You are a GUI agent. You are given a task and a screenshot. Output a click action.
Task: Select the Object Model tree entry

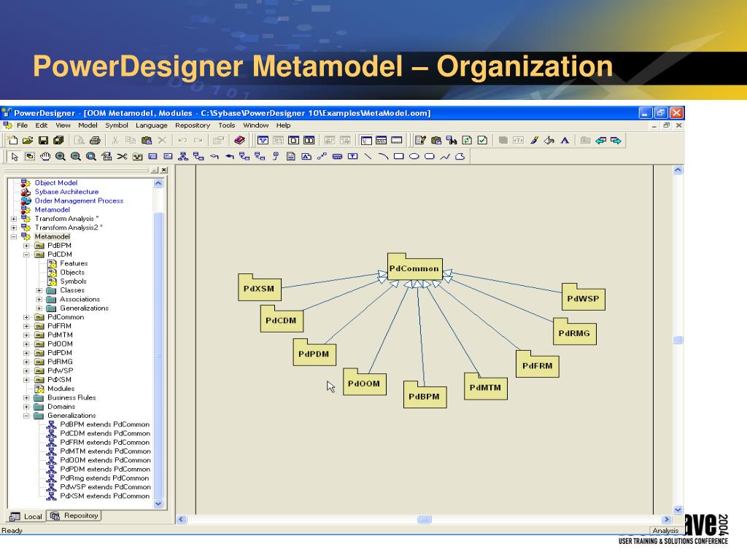coord(55,183)
